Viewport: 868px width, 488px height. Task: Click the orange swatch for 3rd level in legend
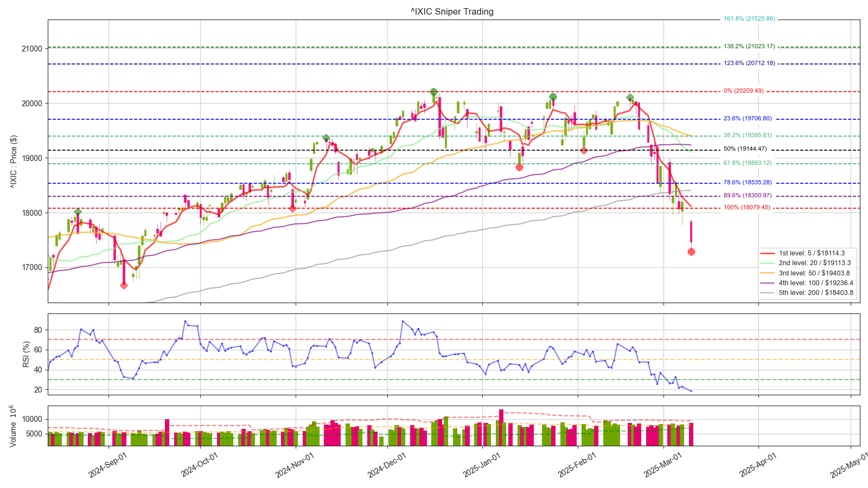[768, 273]
